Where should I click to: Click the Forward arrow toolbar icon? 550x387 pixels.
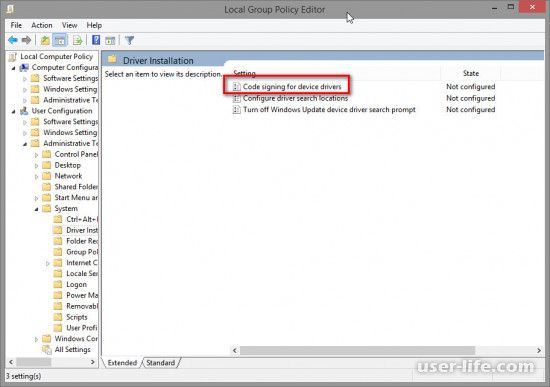tap(26, 40)
